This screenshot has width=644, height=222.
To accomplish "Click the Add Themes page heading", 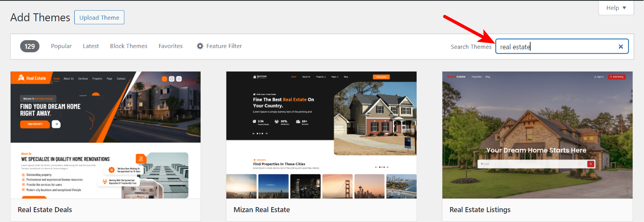I will click(40, 17).
